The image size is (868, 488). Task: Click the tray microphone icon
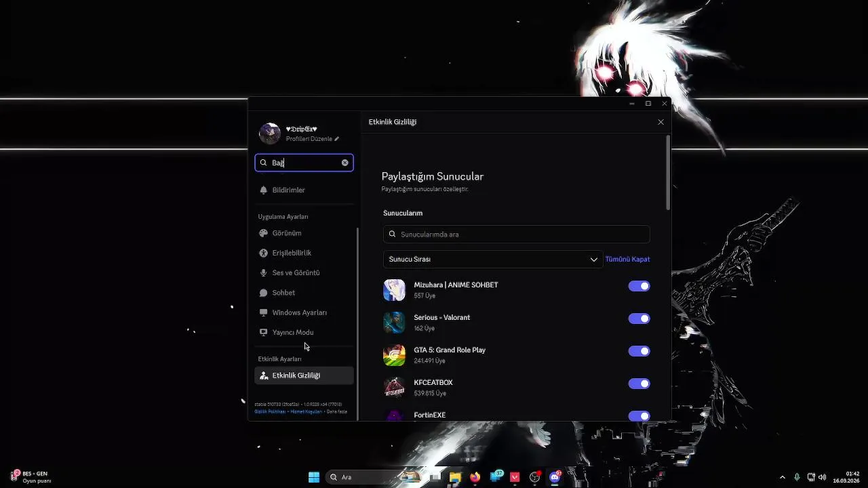tap(797, 477)
